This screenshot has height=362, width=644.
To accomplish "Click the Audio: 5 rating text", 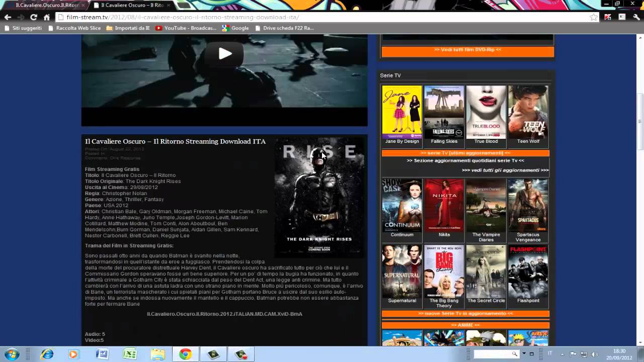I will 95,334.
